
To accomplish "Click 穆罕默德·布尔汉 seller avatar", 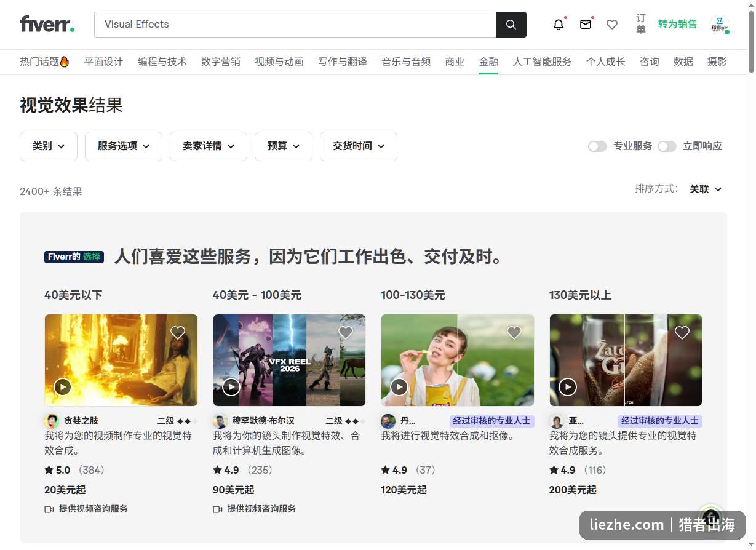I will point(220,421).
